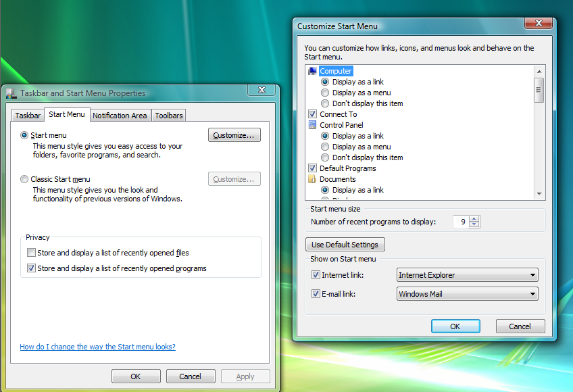
Task: Select the Classic Start menu radio option
Action: 25,179
